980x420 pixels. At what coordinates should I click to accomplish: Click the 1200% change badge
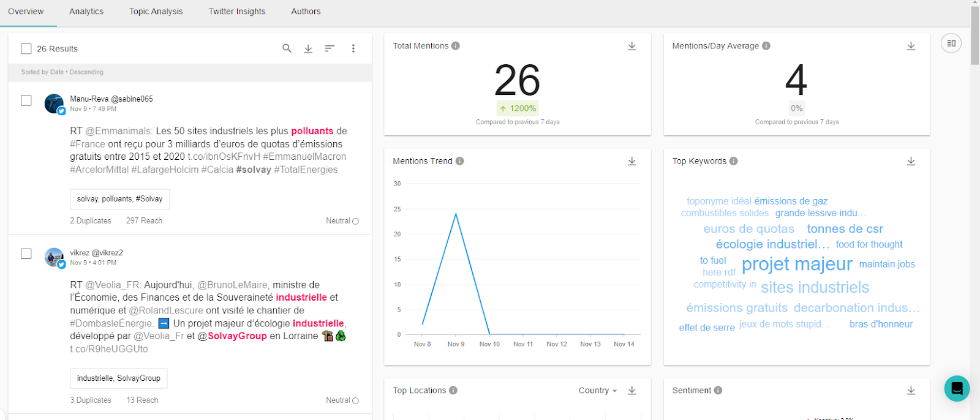tap(518, 108)
